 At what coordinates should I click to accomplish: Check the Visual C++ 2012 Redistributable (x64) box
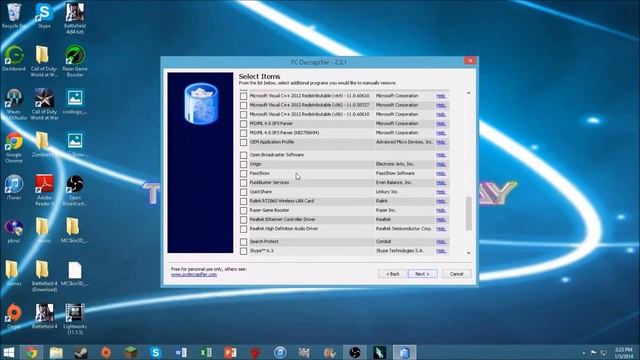(x=244, y=96)
